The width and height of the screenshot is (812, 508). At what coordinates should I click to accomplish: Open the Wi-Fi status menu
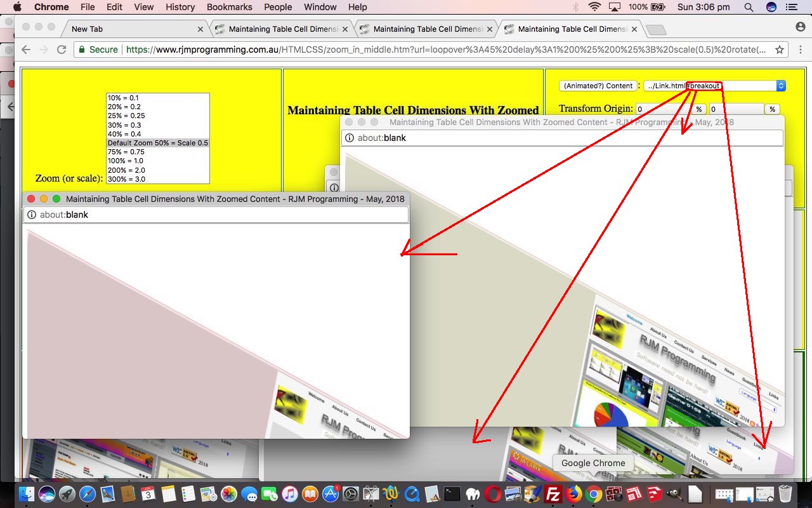(594, 7)
